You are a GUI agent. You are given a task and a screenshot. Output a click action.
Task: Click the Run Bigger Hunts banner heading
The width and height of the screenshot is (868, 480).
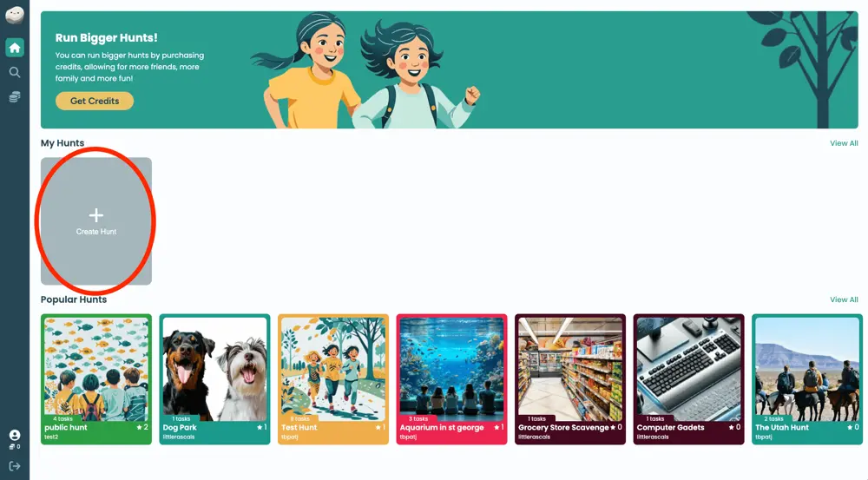[106, 37]
